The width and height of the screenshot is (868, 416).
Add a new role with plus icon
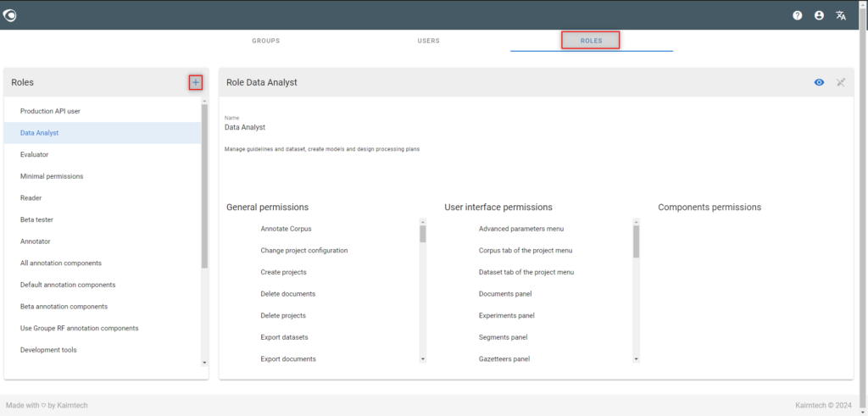pos(196,82)
